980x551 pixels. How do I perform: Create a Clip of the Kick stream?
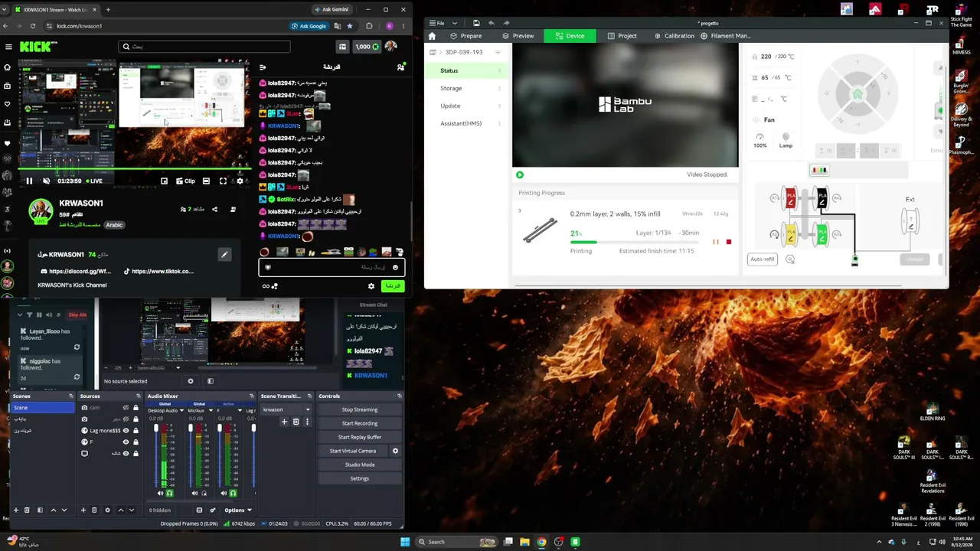point(186,181)
